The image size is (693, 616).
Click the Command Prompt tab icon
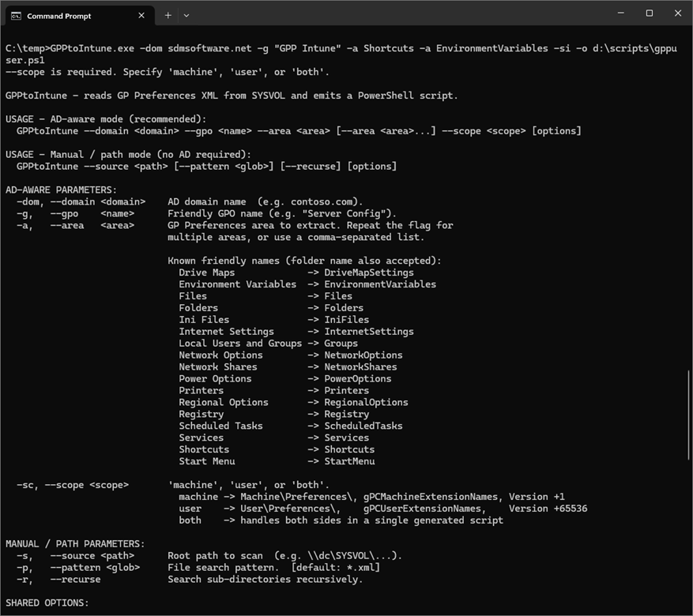pos(16,16)
